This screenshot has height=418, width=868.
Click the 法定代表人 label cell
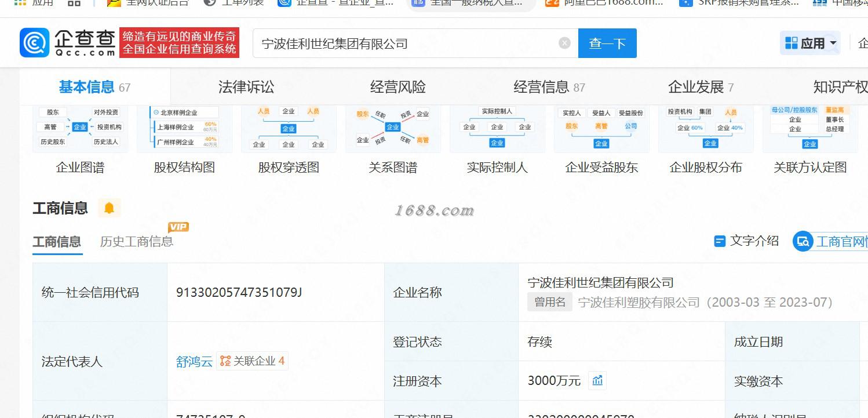100,361
